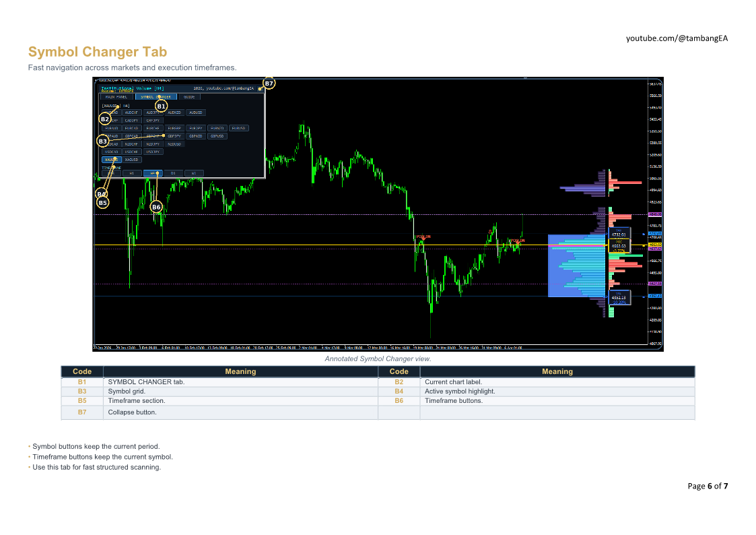Select the CADJPY symbol button
The width and height of the screenshot is (756, 535).
click(131, 120)
